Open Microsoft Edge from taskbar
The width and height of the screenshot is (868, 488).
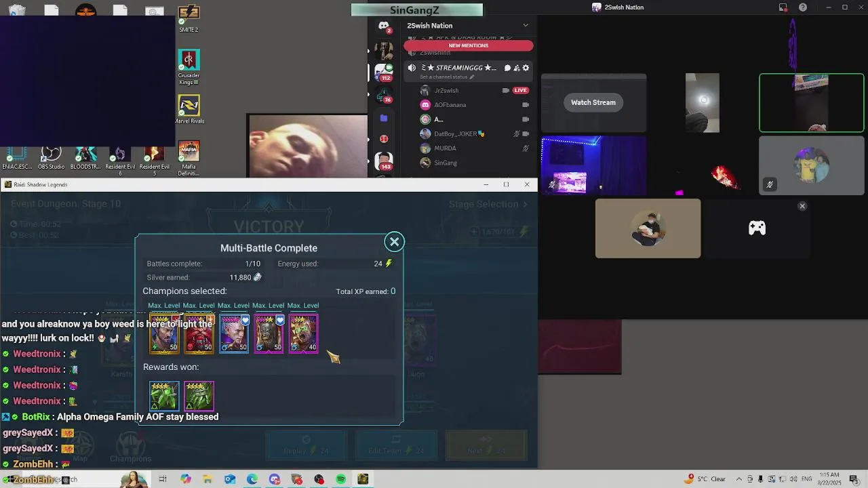click(x=252, y=479)
